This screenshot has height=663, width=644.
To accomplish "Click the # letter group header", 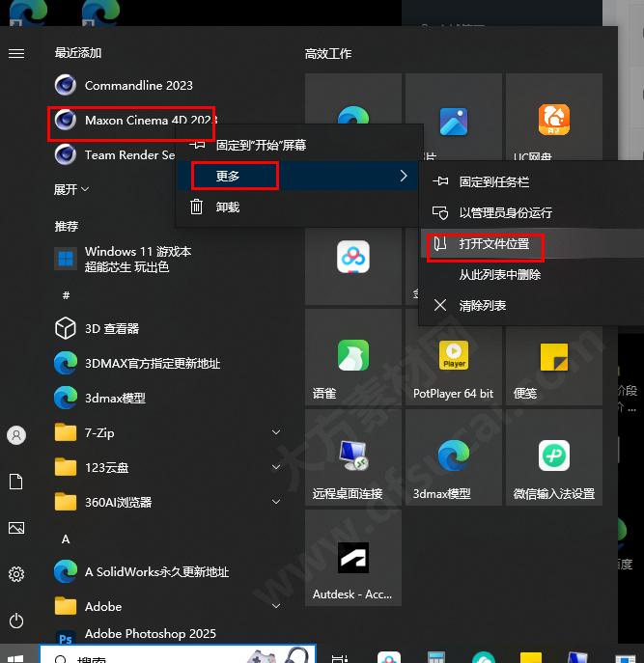I will 66,295.
